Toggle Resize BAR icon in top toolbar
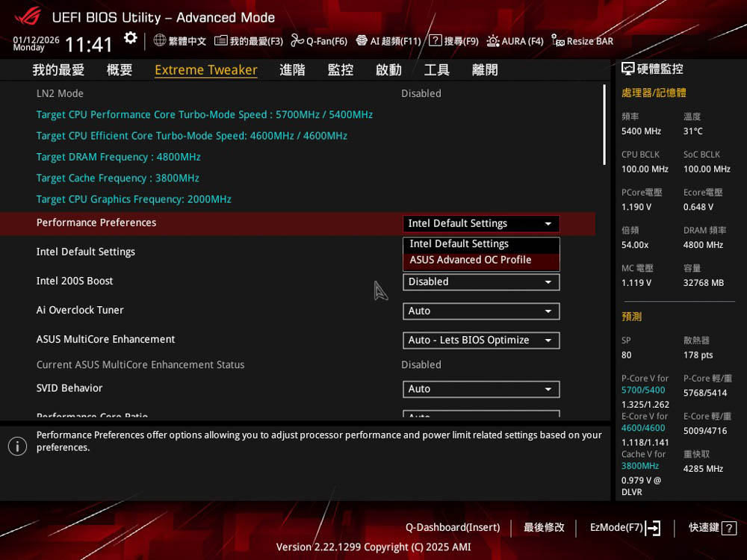Image resolution: width=747 pixels, height=560 pixels. 557,40
